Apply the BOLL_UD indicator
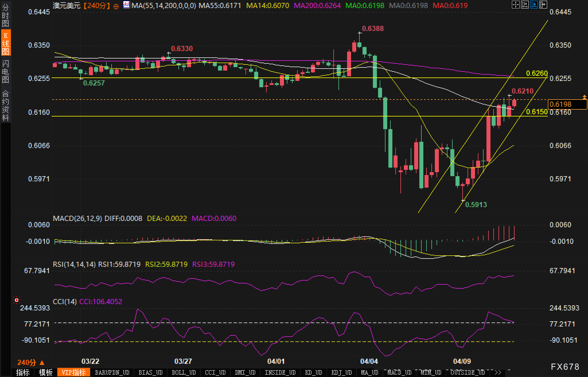Image resolution: width=588 pixels, height=377 pixels. (184, 372)
